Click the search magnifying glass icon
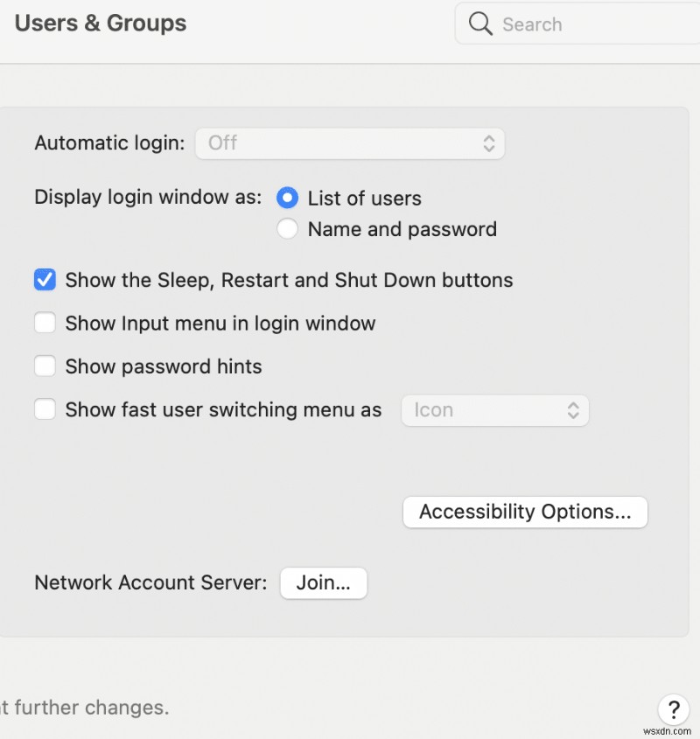This screenshot has height=739, width=700. pos(479,24)
